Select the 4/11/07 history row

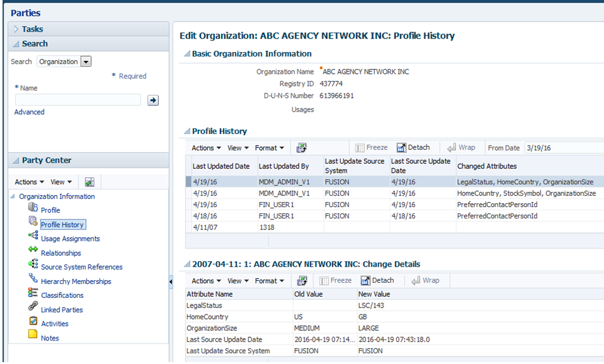click(205, 227)
